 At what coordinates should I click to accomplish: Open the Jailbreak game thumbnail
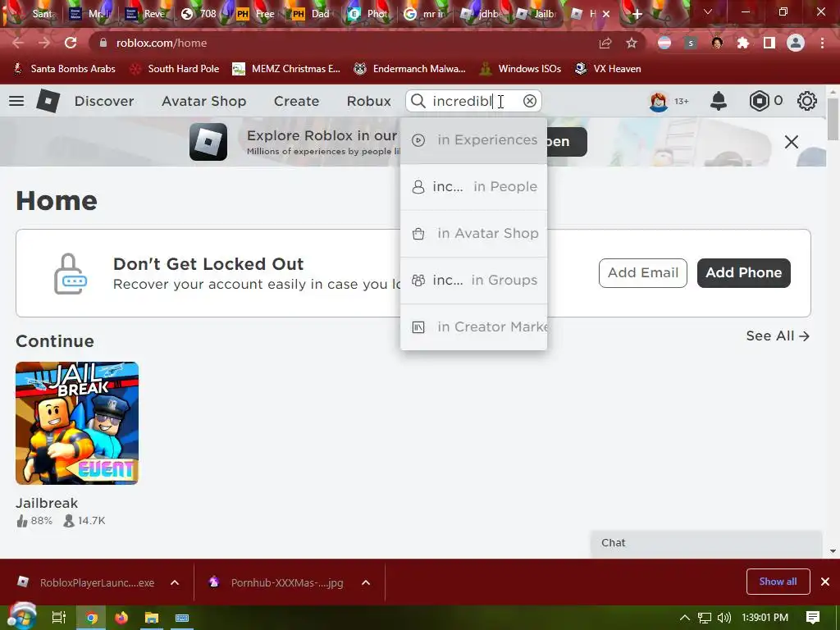click(77, 423)
